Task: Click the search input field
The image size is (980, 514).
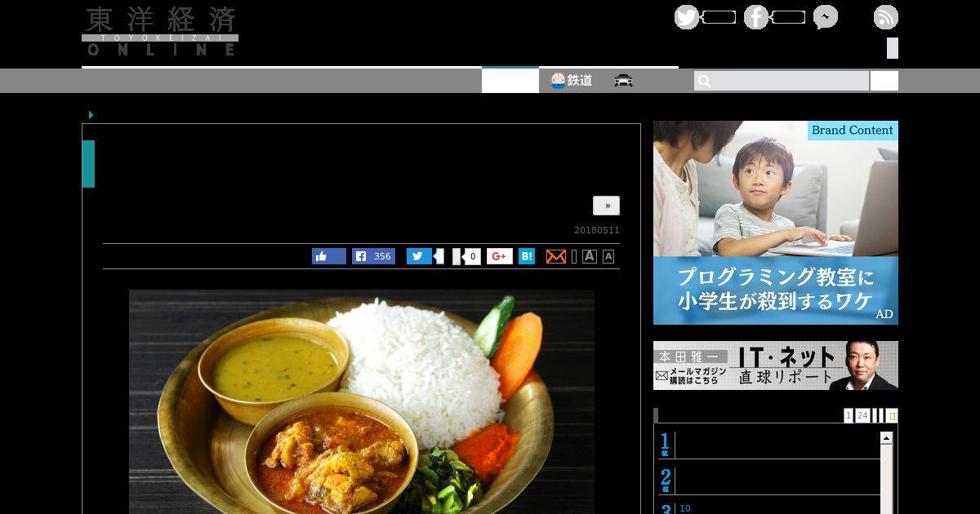Action: coord(782,81)
